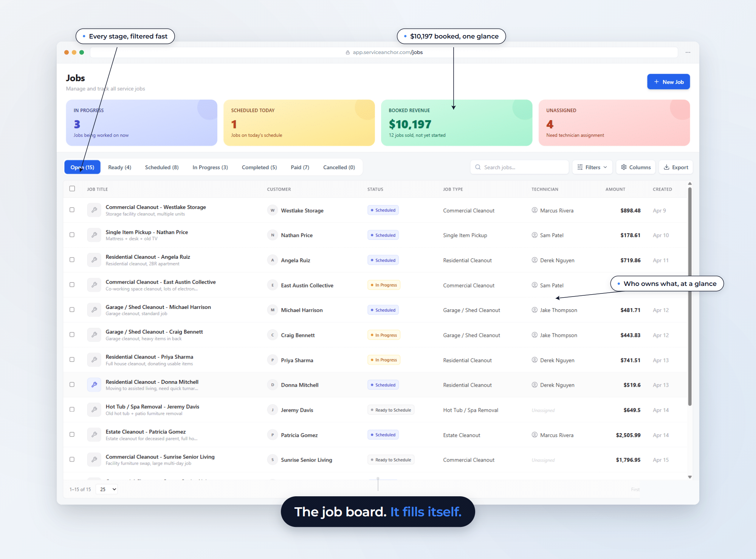756x559 pixels.
Task: Click scrollbar up arrow of jobs table
Action: pos(690,184)
